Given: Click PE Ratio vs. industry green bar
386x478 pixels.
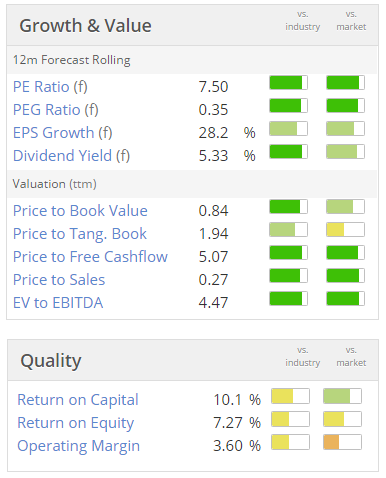Looking at the screenshot, I should [x=288, y=83].
